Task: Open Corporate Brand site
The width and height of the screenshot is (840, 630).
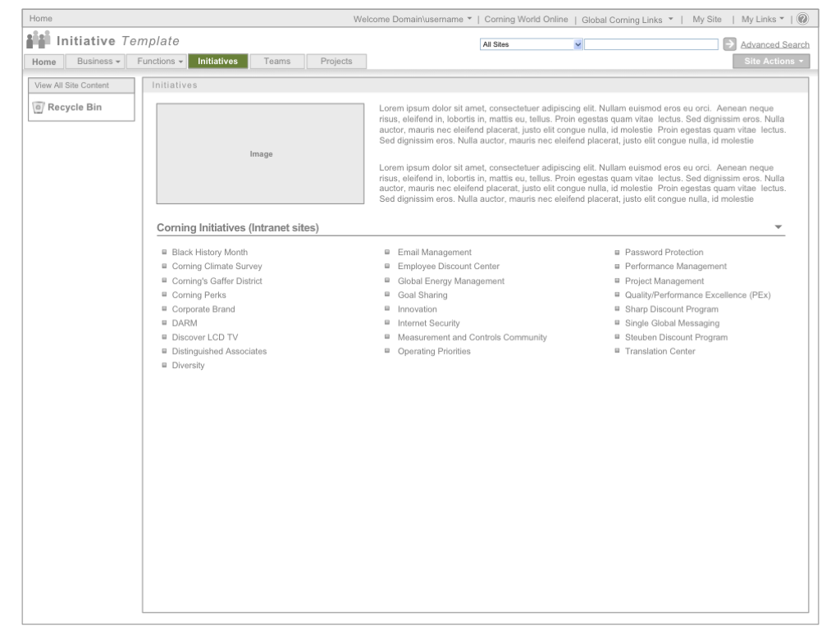Action: pyautogui.click(x=203, y=309)
